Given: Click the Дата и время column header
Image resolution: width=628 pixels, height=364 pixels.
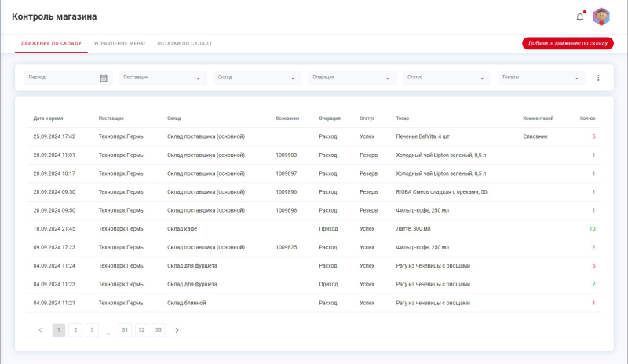Looking at the screenshot, I should pyautogui.click(x=48, y=118).
